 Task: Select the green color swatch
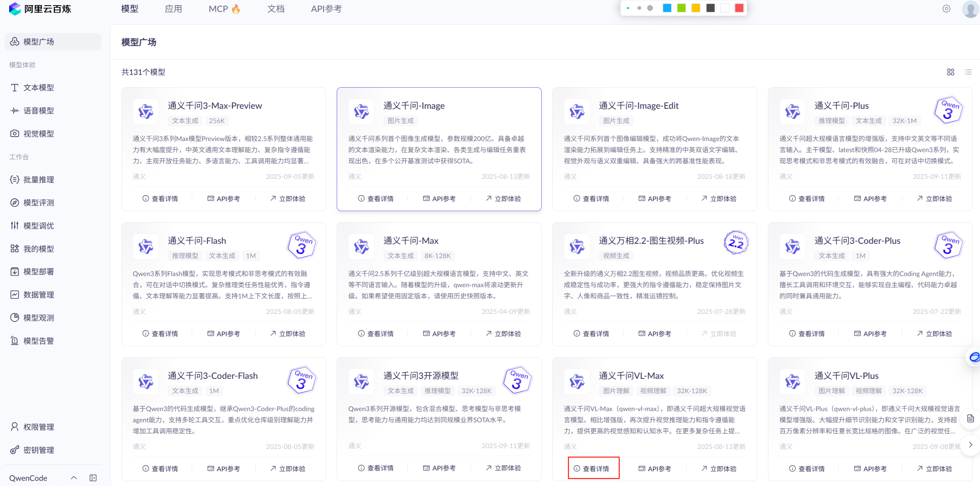[x=681, y=8]
